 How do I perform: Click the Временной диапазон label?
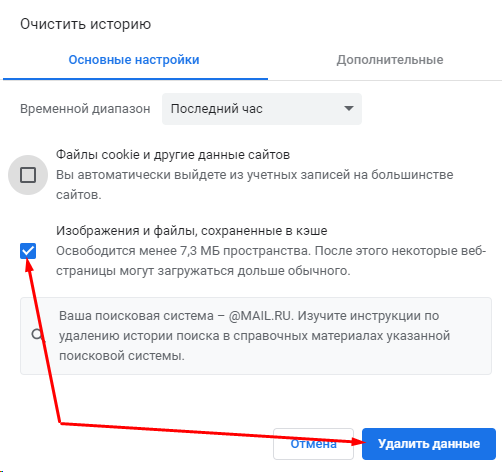point(85,109)
